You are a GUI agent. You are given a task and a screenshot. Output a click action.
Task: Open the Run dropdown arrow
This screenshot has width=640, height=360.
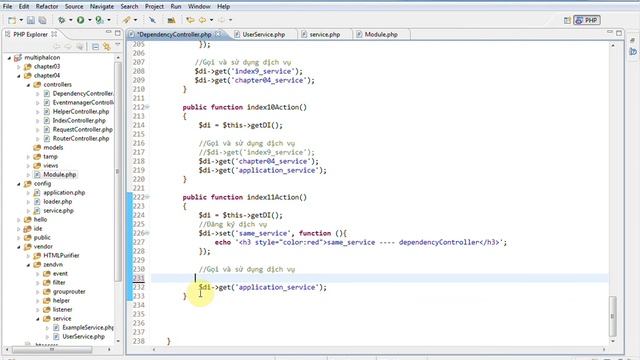pos(89,20)
